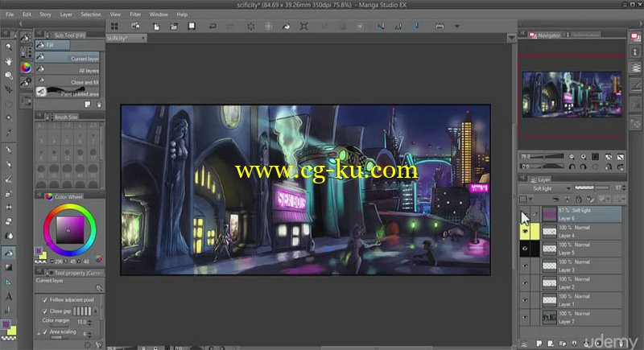Open the Filter menu
Image resolution: width=644 pixels, height=350 pixels.
click(x=135, y=14)
